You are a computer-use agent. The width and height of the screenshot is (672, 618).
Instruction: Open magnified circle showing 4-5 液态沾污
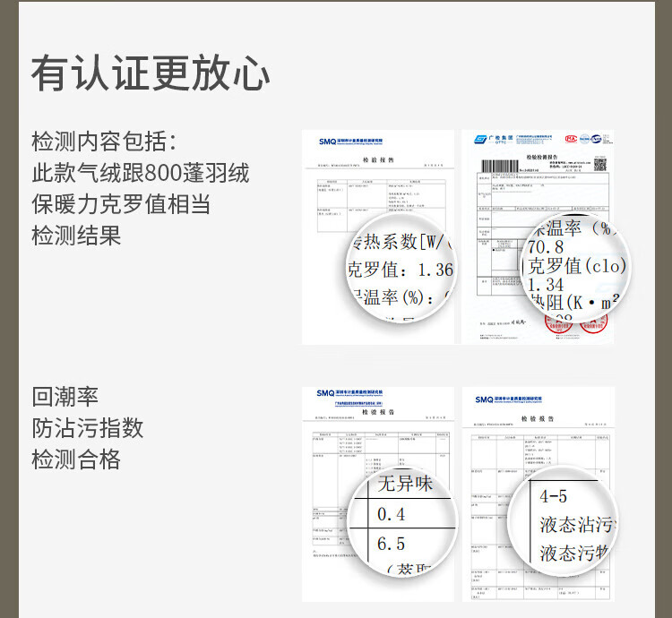[563, 521]
